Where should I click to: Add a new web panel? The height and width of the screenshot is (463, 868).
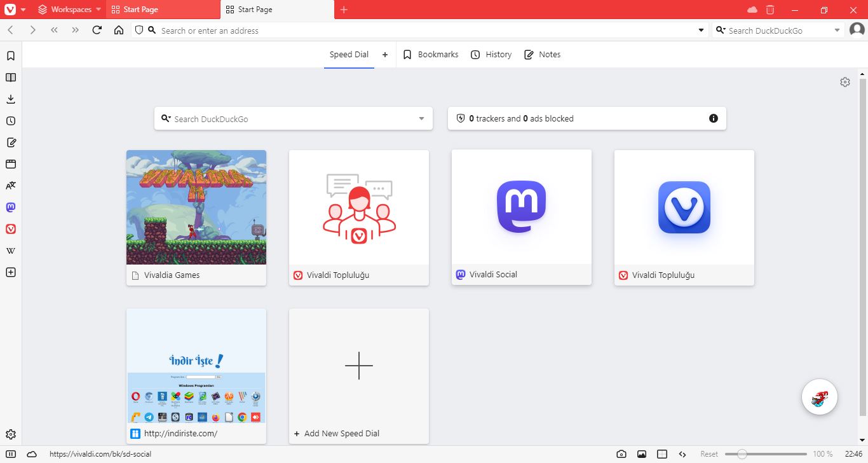pyautogui.click(x=11, y=272)
